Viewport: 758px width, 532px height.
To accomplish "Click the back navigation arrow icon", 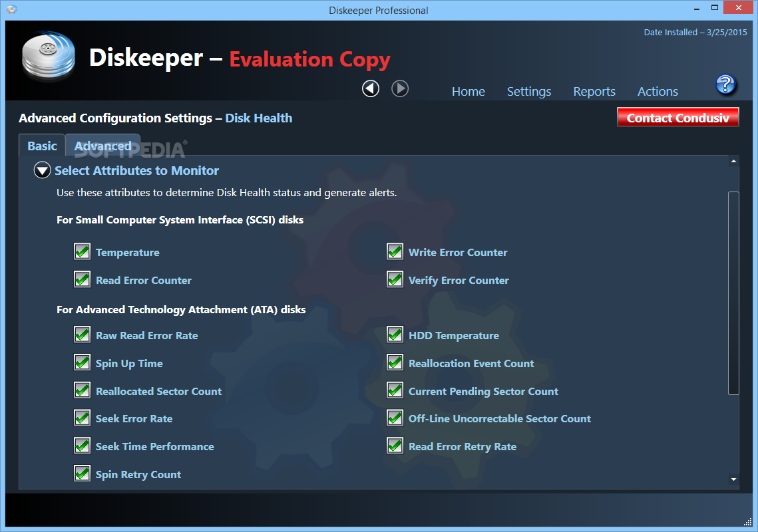I will point(371,88).
